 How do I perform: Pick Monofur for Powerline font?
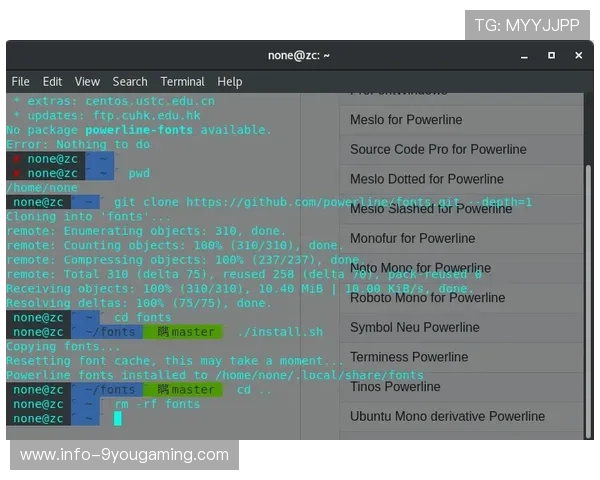[413, 239]
